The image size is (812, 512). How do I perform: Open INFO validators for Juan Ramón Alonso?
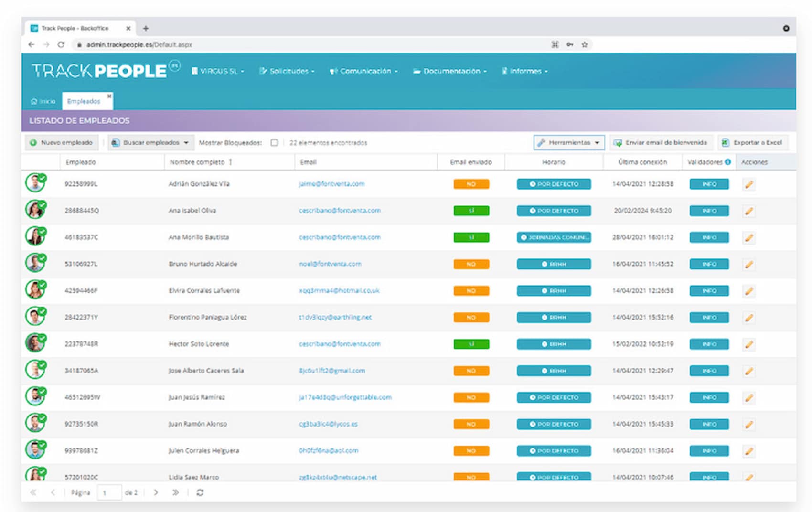click(709, 424)
